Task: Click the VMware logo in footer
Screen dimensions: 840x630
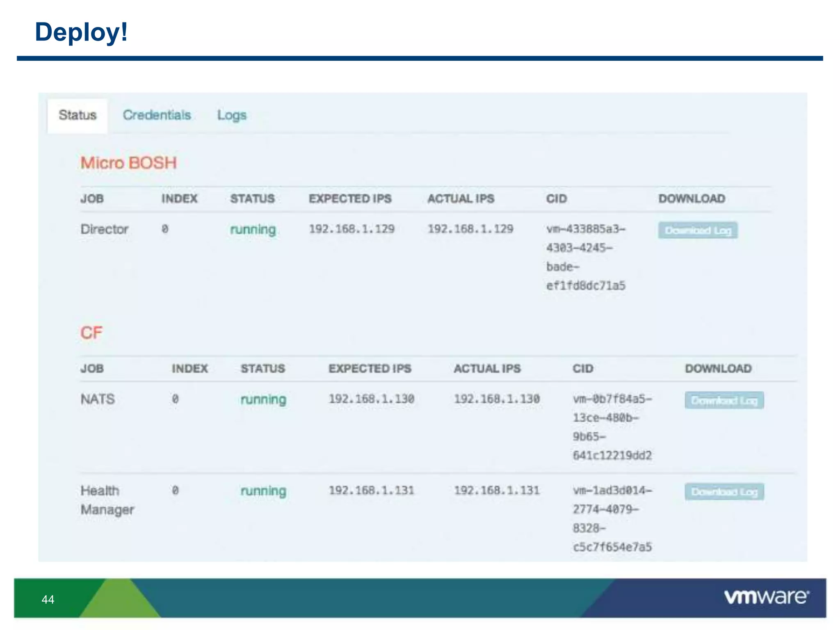Action: (766, 597)
